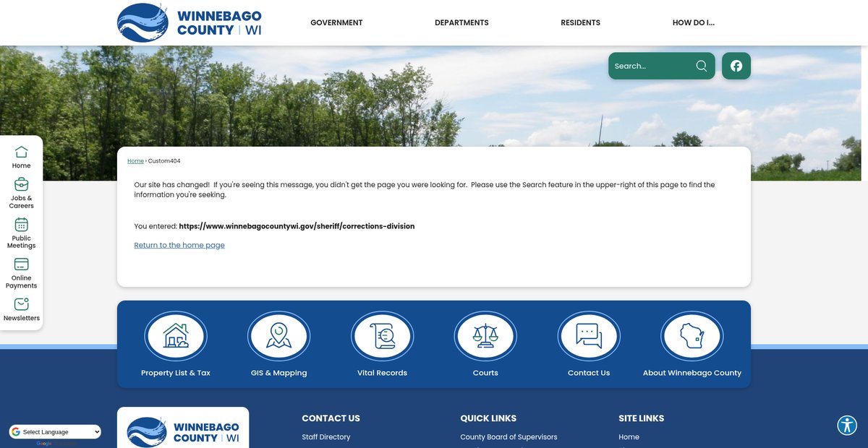This screenshot has height=448, width=868.
Task: Click the Contact Us chat bubble icon
Action: [589, 336]
